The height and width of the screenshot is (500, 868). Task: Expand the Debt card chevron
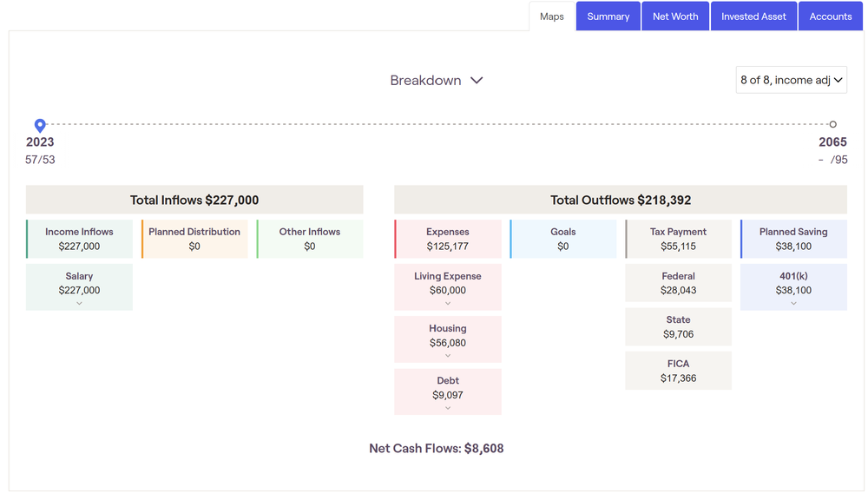click(x=448, y=408)
